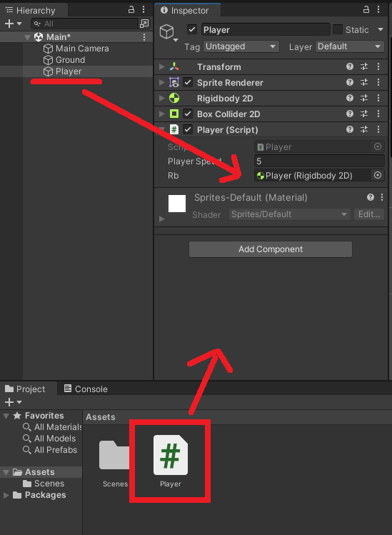Click the Inspector panel lock icon
Image resolution: width=392 pixels, height=535 pixels.
click(x=366, y=9)
